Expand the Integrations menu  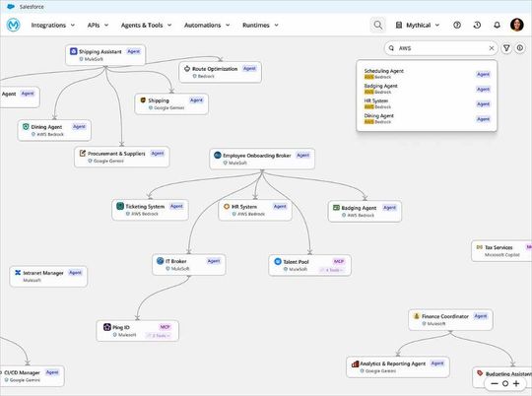[x=53, y=25]
